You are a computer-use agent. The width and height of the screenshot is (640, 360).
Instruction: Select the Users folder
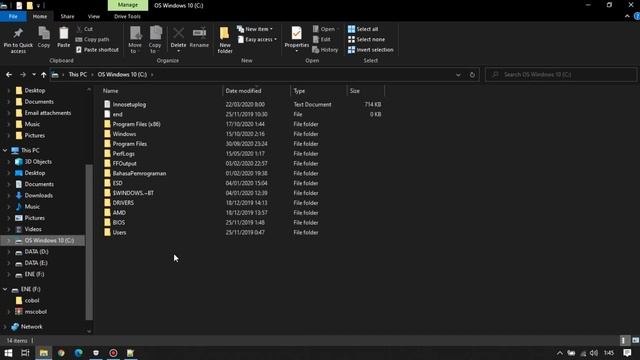[x=119, y=233]
